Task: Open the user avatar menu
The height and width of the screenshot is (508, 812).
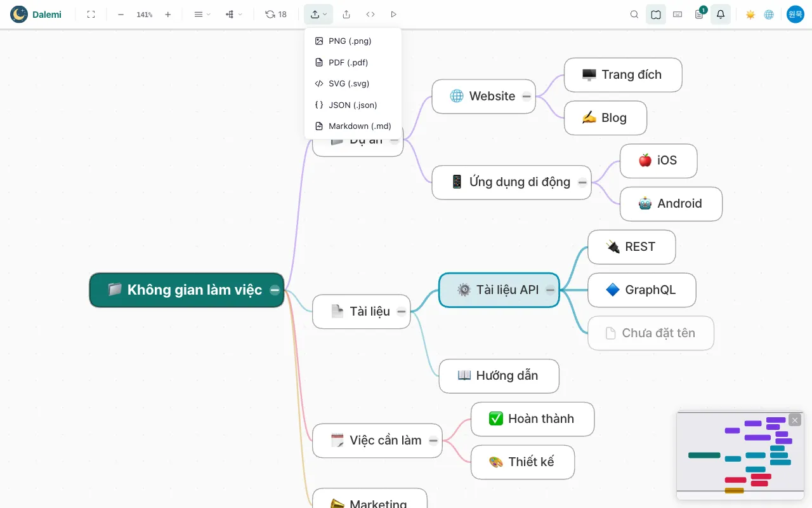Action: tap(796, 14)
